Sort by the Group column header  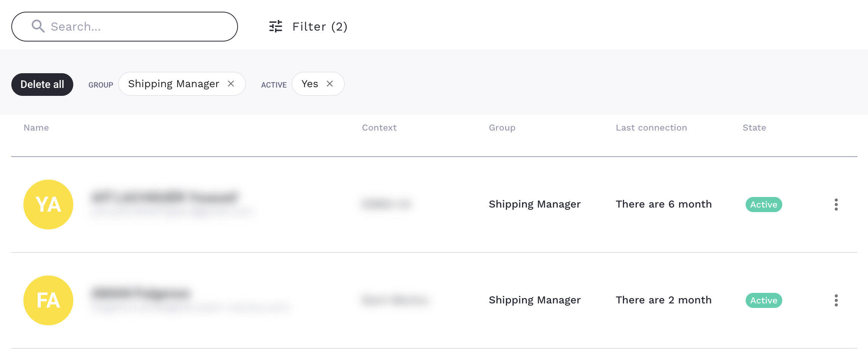pyautogui.click(x=502, y=128)
